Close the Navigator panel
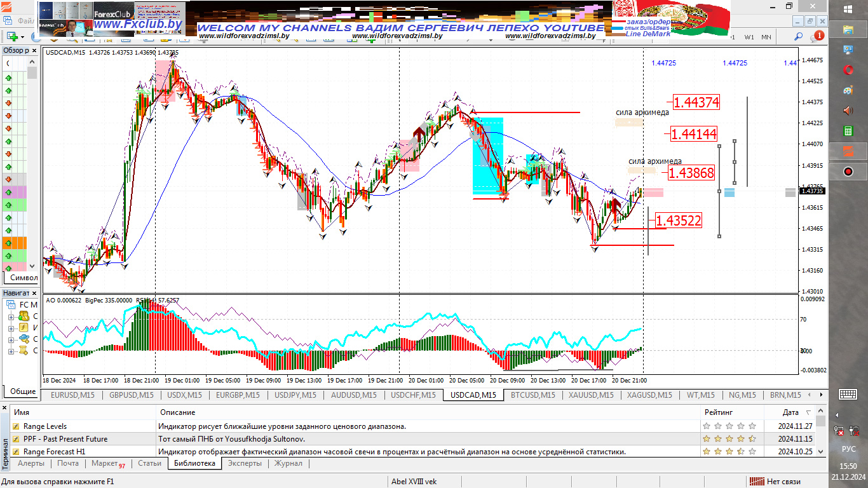868x488 pixels. pos(35,293)
